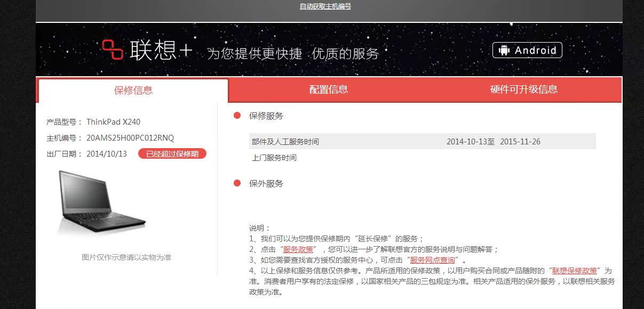Click the slogan 为您提供更快捷 优质的服务
Screen dimensions: 644x309
(293, 53)
